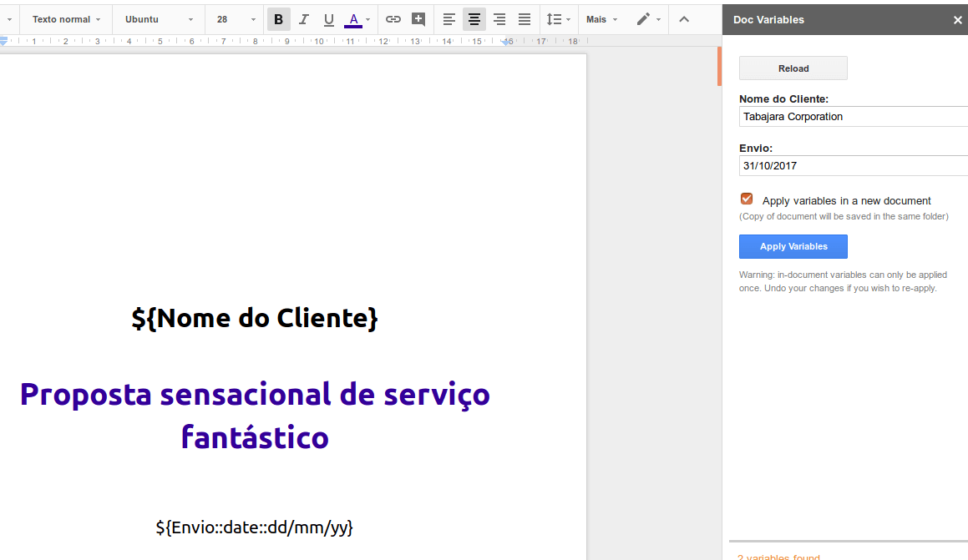Center-align the paragraph
The width and height of the screenshot is (968, 560).
click(474, 18)
